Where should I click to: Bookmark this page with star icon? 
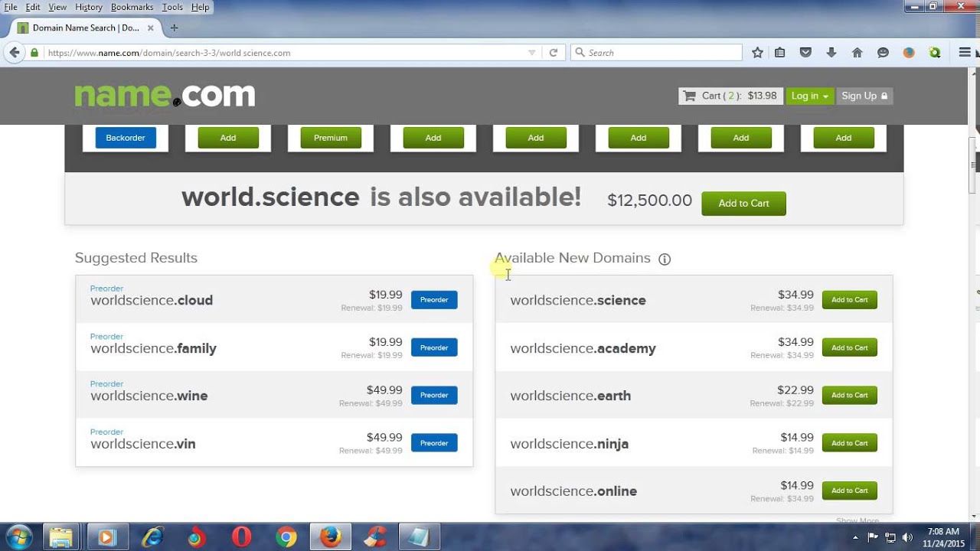(x=757, y=53)
